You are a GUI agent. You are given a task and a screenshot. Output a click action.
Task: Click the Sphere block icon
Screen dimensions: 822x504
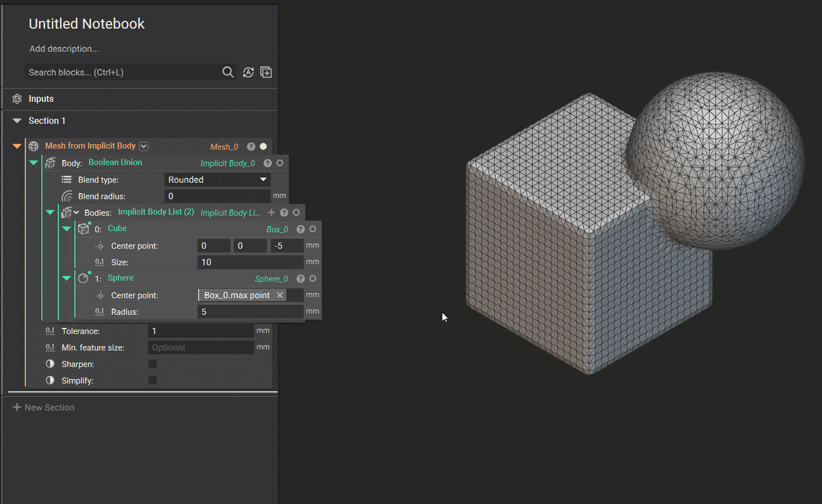[83, 278]
